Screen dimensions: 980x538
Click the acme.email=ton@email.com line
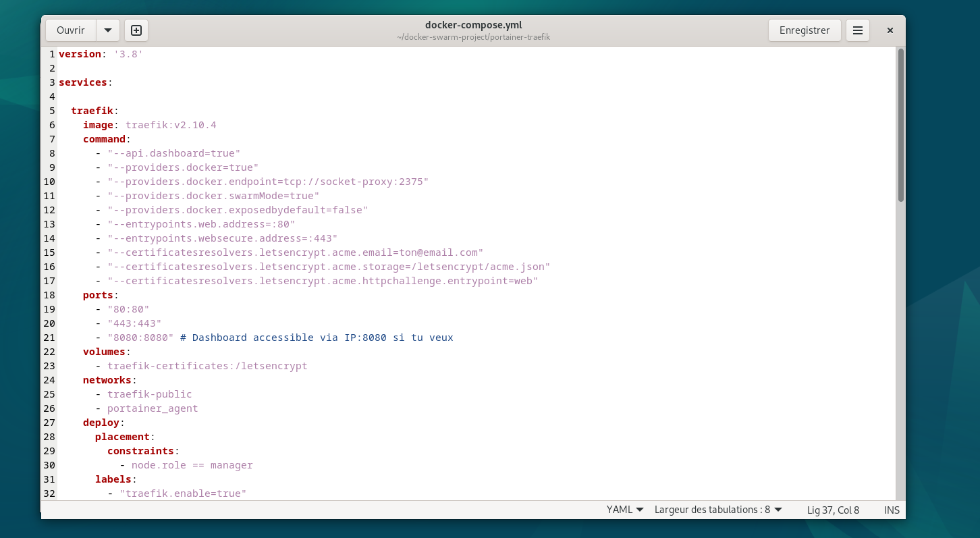[296, 252]
